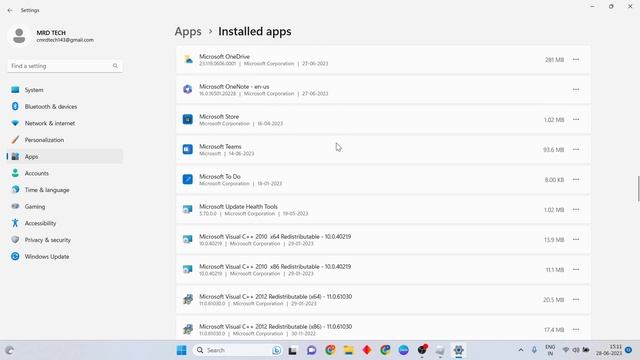This screenshot has width=640, height=360.
Task: Click the taskbar Search box
Action: (238, 350)
